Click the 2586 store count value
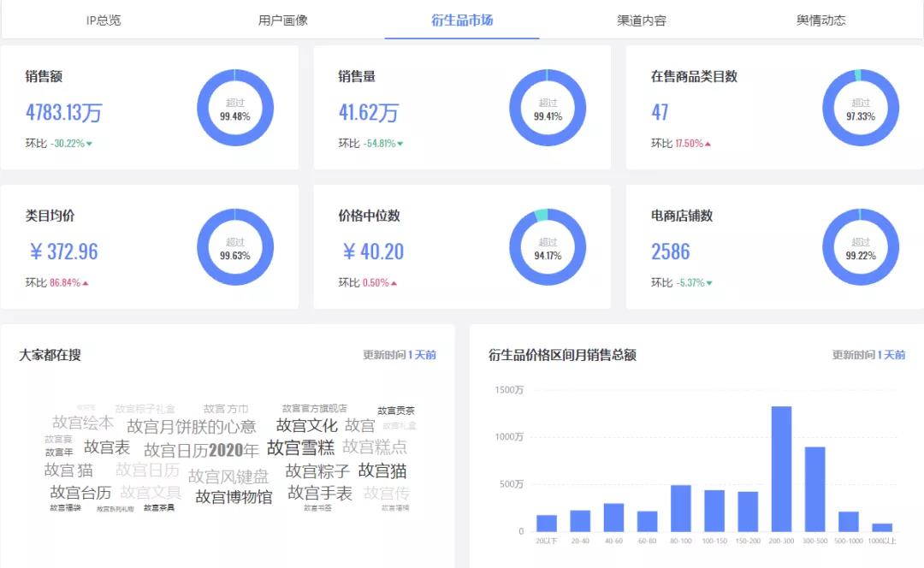Screen dimensions: 924x568 [x=671, y=251]
